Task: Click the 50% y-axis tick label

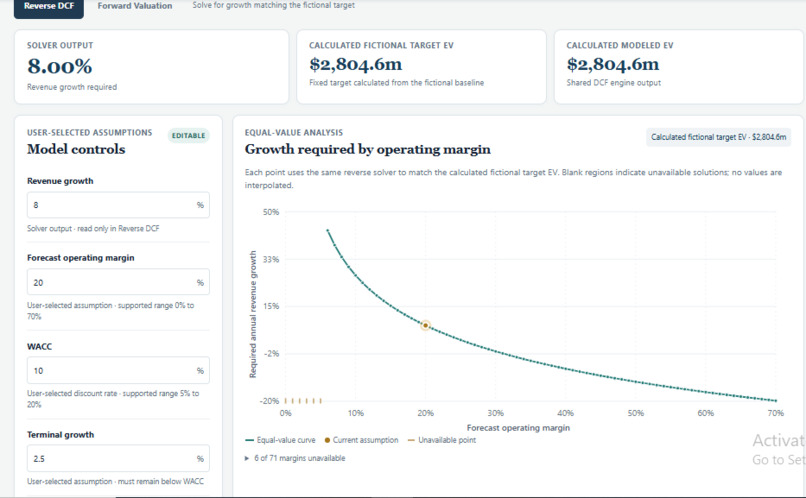Action: [271, 212]
